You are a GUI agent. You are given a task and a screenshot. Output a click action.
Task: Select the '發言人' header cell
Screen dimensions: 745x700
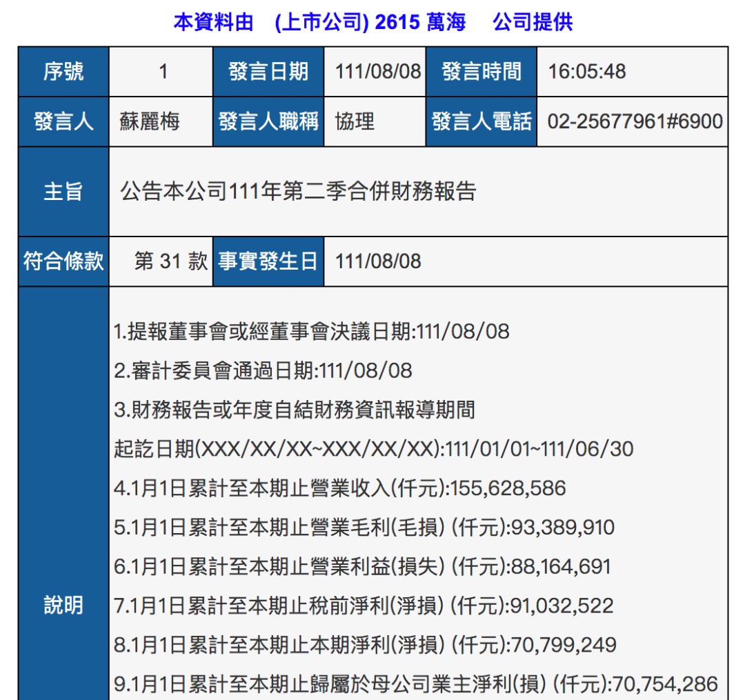click(63, 121)
